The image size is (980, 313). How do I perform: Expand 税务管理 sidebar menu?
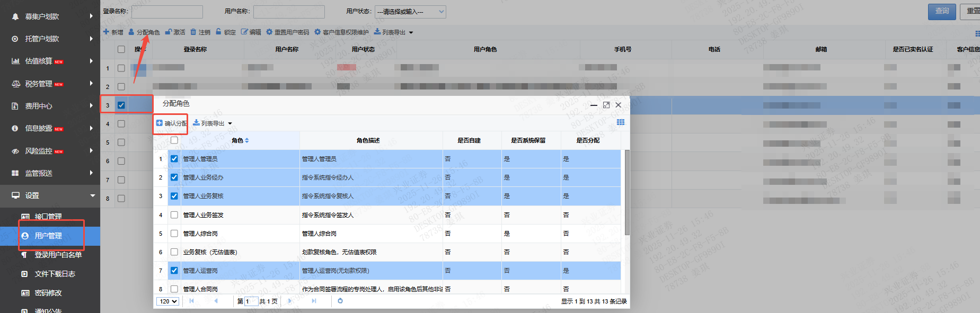(50, 84)
